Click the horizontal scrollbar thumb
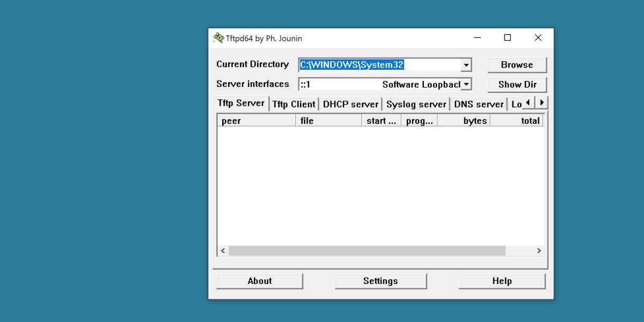Screen dimensions: 644x322 tap(367, 251)
